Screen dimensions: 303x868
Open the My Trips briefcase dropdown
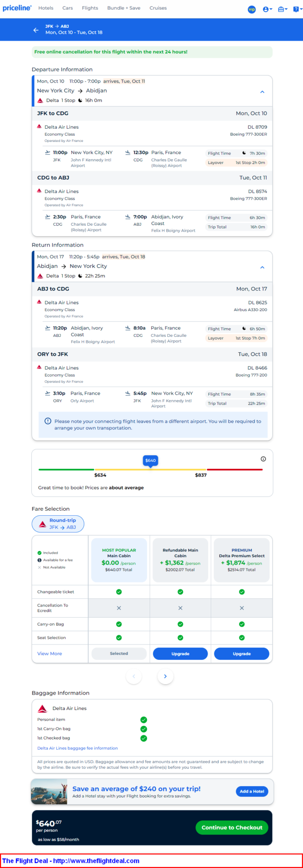pyautogui.click(x=283, y=9)
